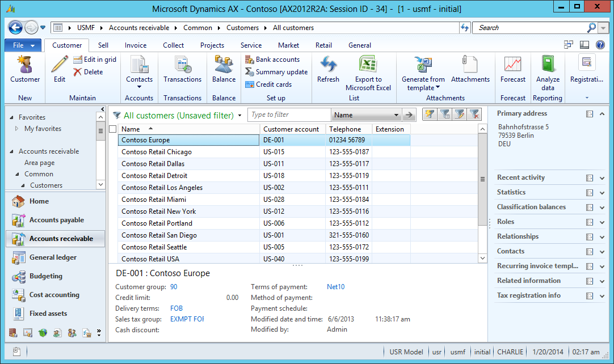Expand My favorites tree node
This screenshot has height=364, width=614.
click(16, 128)
